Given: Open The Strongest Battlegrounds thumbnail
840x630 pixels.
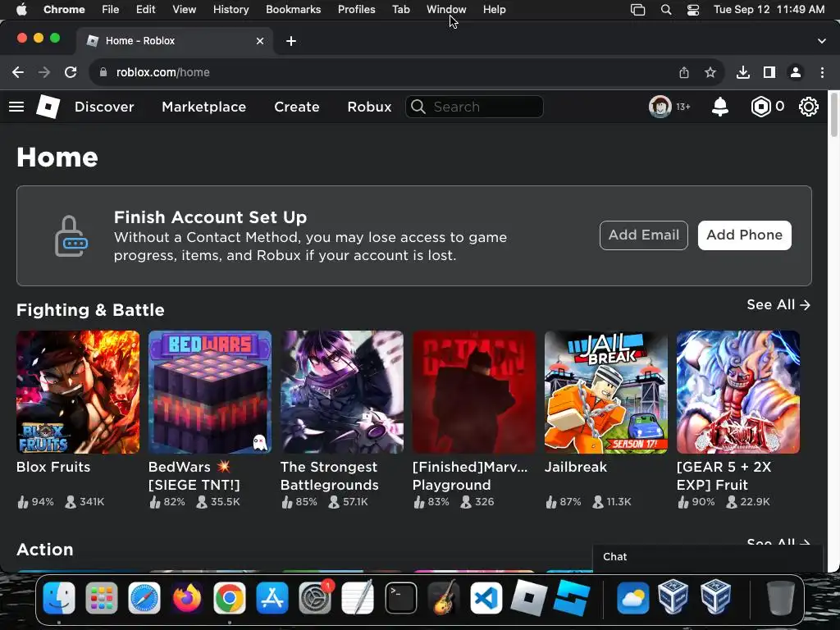Looking at the screenshot, I should [x=342, y=392].
